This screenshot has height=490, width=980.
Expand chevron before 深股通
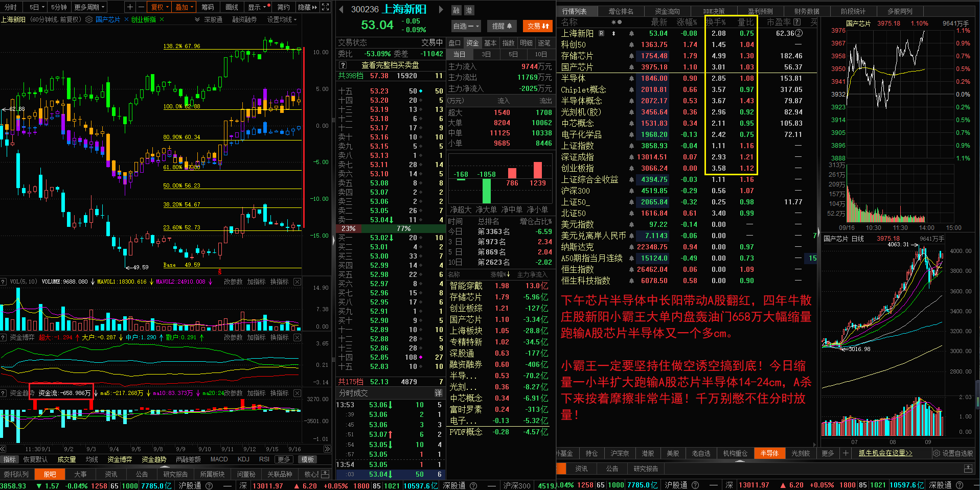click(197, 19)
